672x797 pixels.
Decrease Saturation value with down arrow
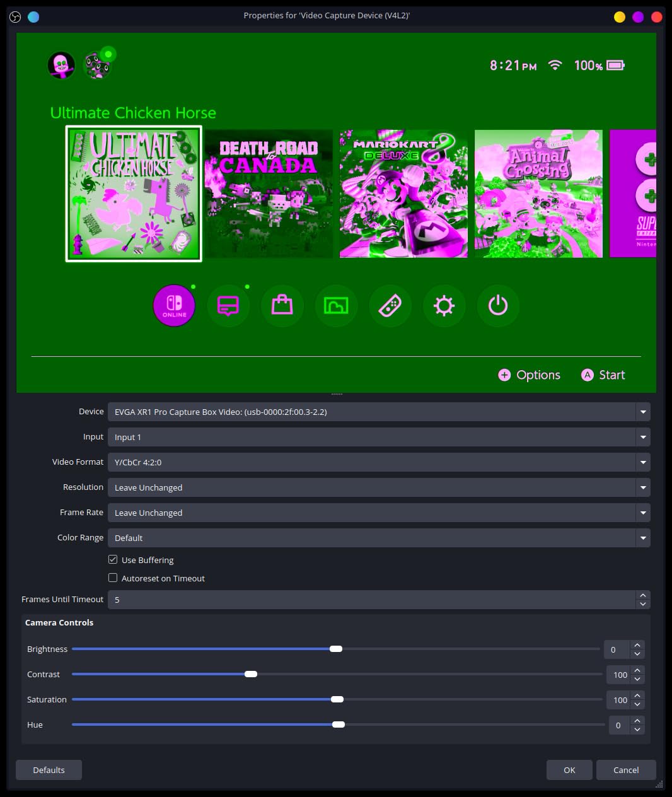pos(637,704)
